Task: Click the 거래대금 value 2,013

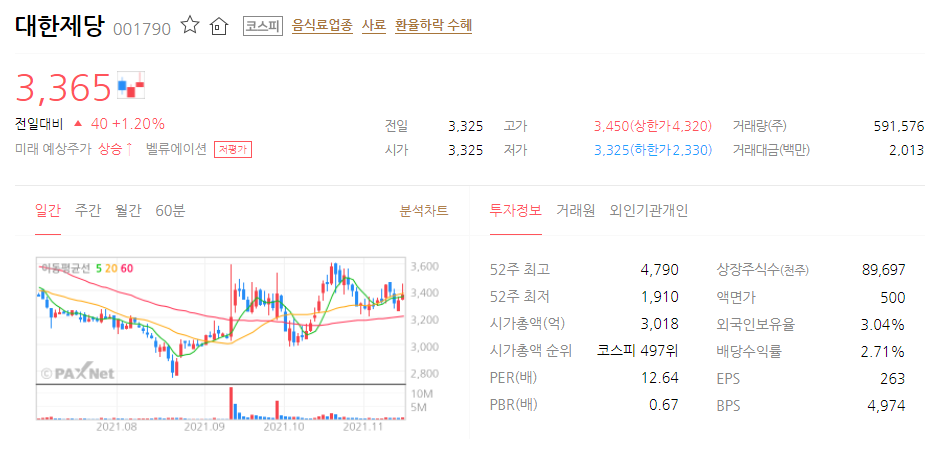Action: pos(906,150)
